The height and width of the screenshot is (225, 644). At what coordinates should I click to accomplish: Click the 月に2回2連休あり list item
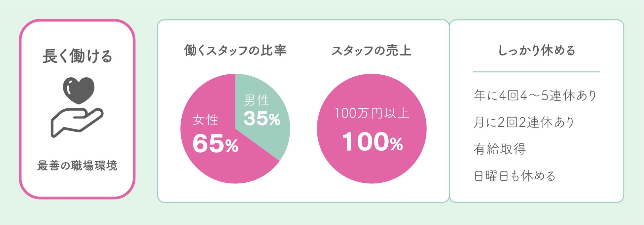coord(524,122)
